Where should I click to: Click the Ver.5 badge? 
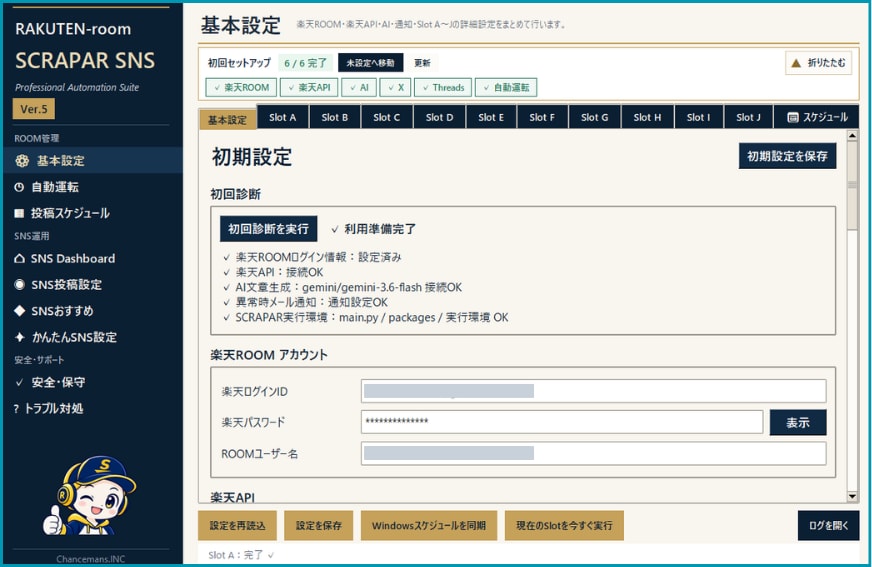34,109
